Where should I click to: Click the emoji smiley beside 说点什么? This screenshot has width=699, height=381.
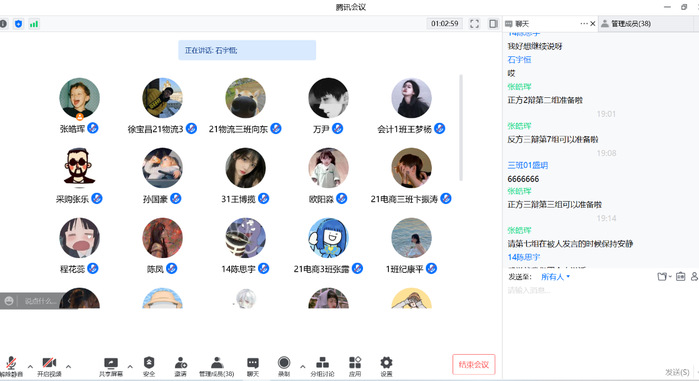9,301
